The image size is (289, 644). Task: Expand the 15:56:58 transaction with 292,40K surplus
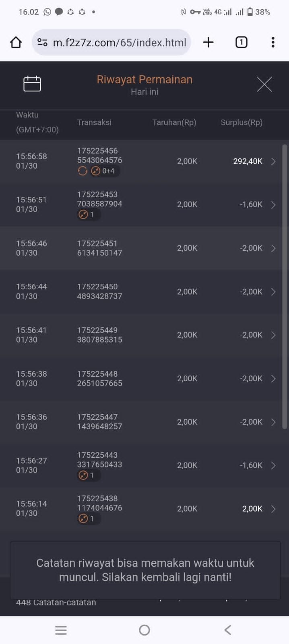pyautogui.click(x=273, y=161)
